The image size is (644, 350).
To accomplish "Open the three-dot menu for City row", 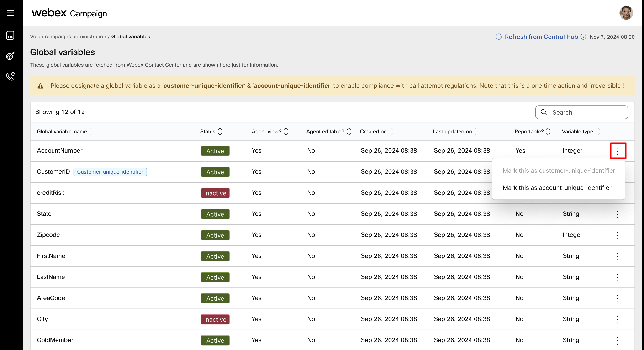I will tap(618, 319).
